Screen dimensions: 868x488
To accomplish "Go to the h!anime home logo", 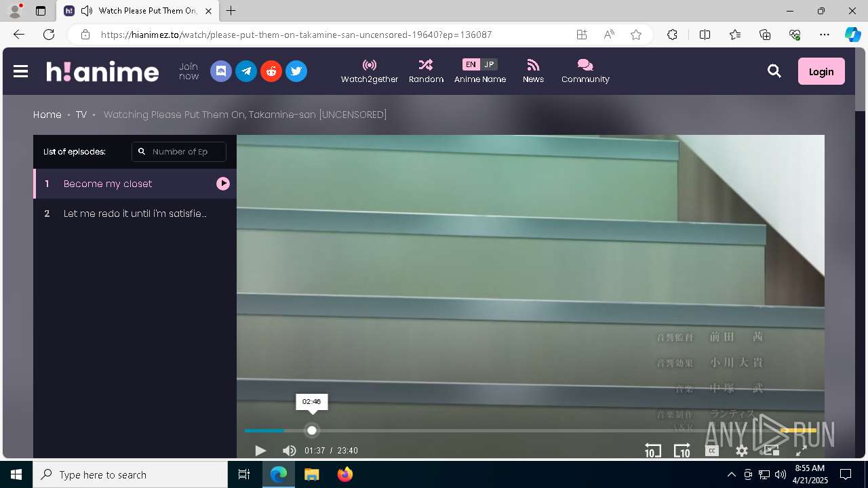I will (x=102, y=71).
